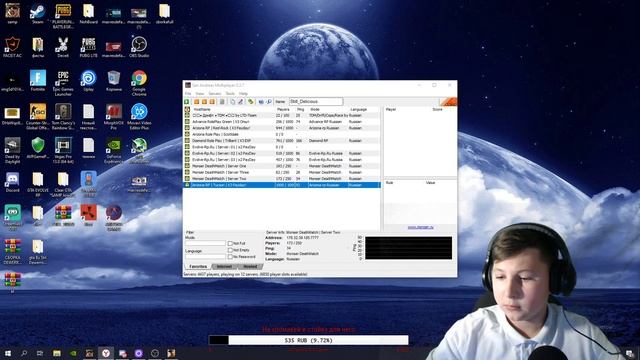
Task: Select Arizona Role Play Scottdale server row
Action: [282, 134]
